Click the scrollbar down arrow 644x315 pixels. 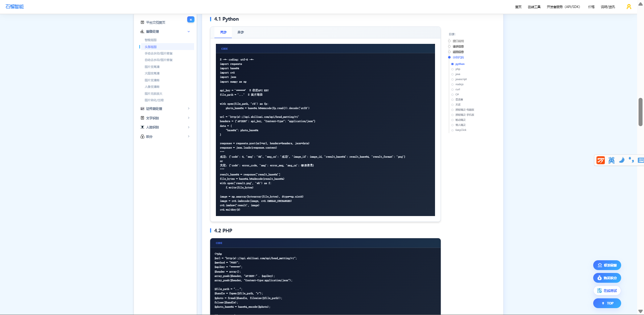click(640, 311)
